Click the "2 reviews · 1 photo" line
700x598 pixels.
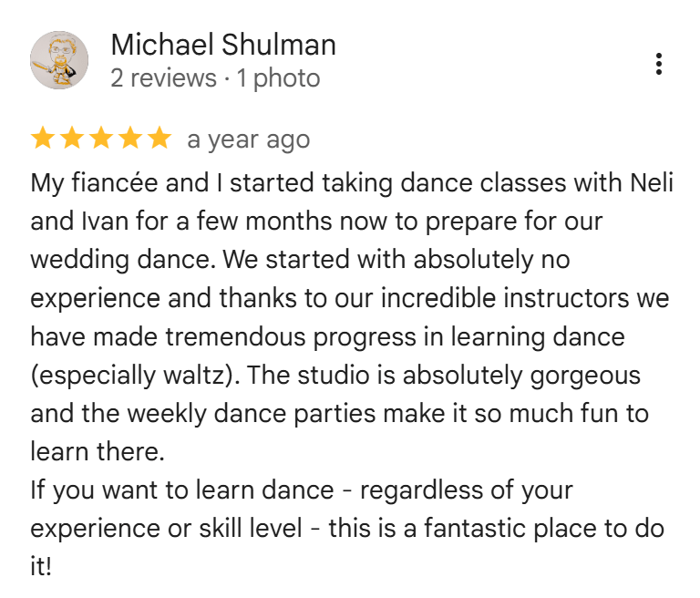215,78
